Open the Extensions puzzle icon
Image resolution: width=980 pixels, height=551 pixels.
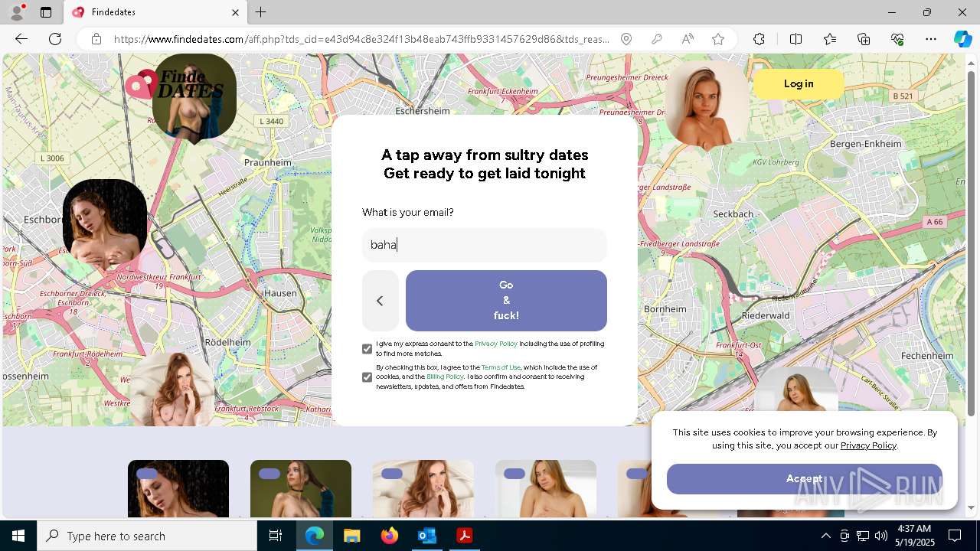759,39
